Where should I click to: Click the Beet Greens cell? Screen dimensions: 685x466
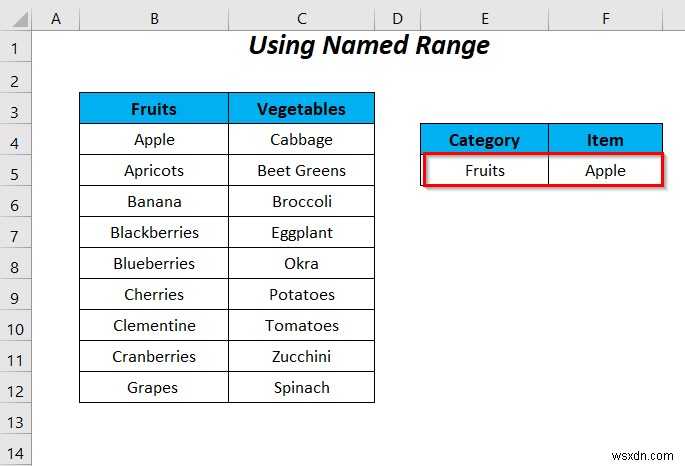[x=301, y=171]
